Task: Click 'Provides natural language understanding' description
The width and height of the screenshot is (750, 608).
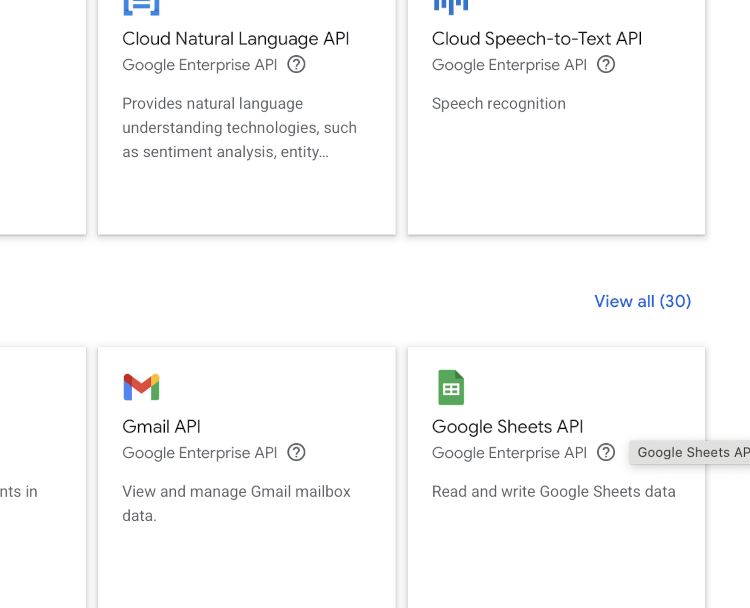Action: click(x=240, y=128)
